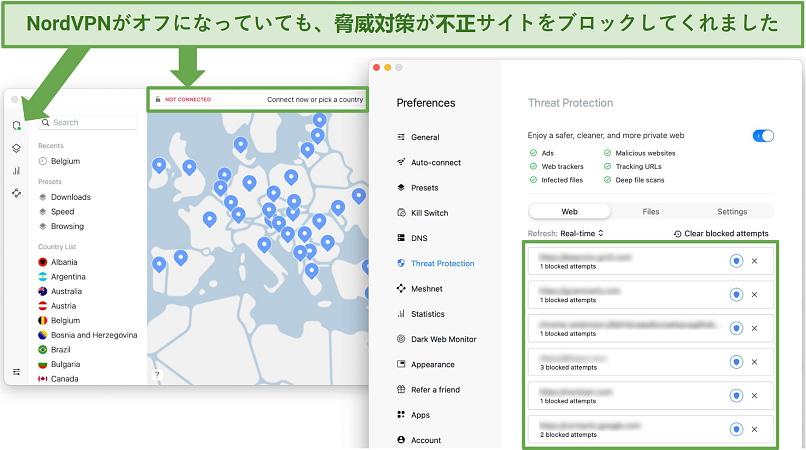The height and width of the screenshot is (450, 806).
Task: Click the Tracking URLs check icon
Action: (x=607, y=166)
